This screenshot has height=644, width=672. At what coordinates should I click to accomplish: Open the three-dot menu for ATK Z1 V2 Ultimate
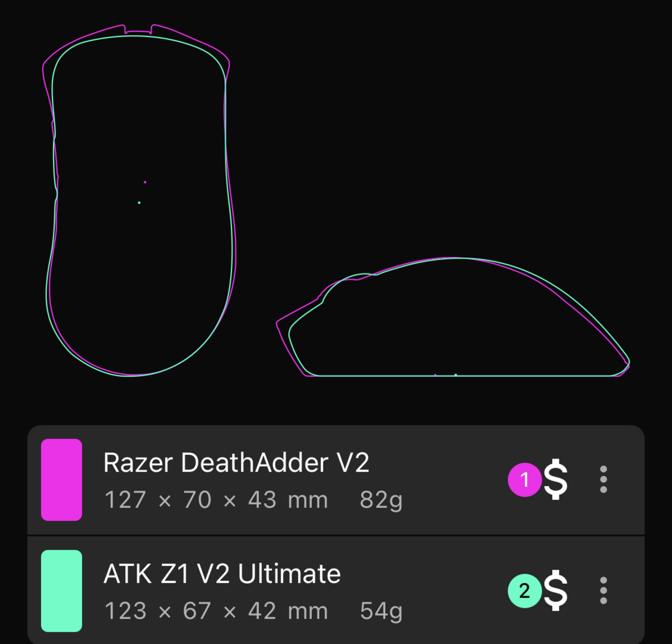(603, 590)
